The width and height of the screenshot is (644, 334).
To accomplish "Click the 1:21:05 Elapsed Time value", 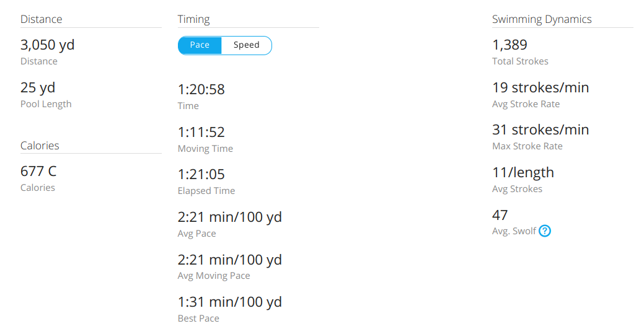I will coord(201,174).
